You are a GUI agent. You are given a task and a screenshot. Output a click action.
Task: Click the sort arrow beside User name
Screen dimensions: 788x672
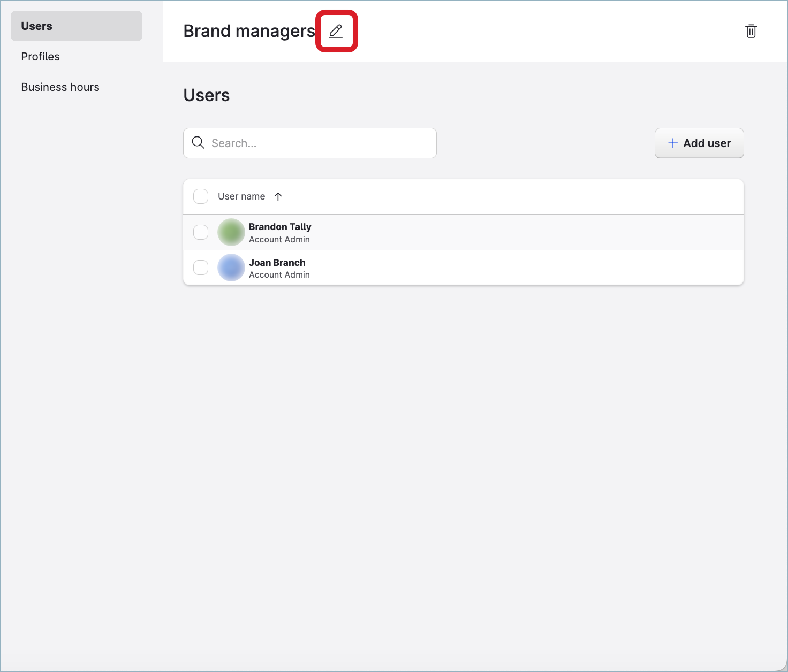(x=278, y=196)
